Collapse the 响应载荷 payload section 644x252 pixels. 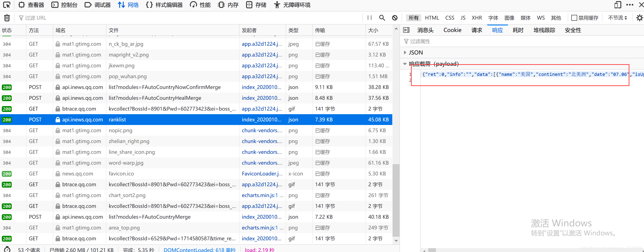pyautogui.click(x=405, y=64)
